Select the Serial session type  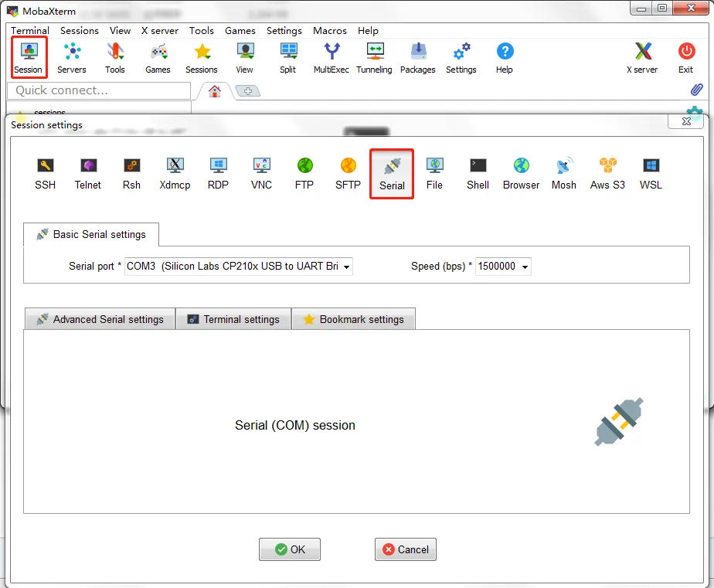[x=392, y=174]
